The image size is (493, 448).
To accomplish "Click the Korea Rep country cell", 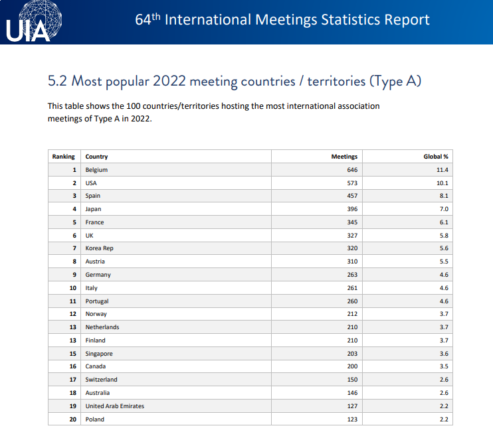I will click(x=99, y=248).
